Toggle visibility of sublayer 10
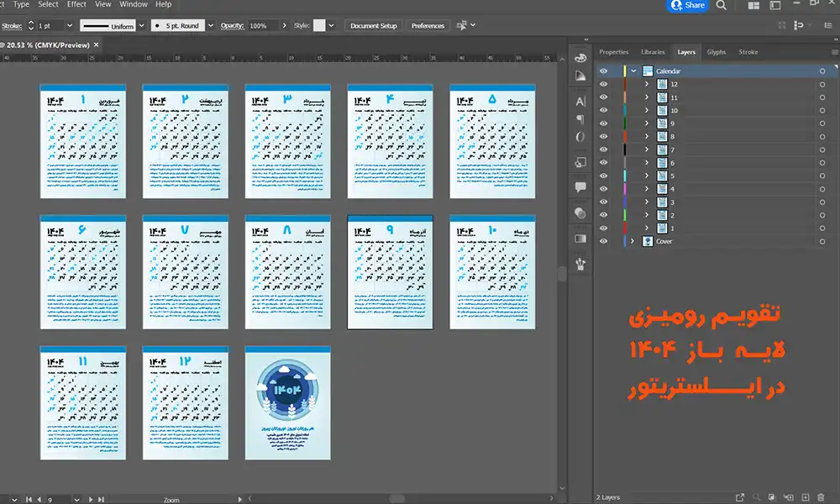Image resolution: width=840 pixels, height=504 pixels. tap(604, 110)
